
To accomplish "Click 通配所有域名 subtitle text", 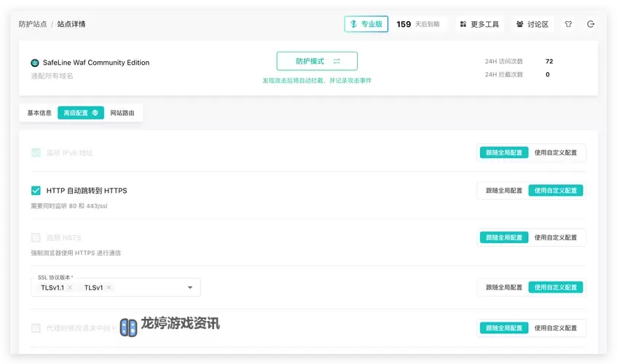I will tap(52, 76).
